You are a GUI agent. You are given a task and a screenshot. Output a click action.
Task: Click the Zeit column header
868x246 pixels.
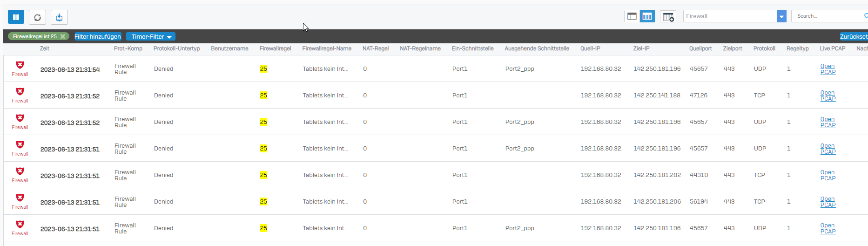45,48
